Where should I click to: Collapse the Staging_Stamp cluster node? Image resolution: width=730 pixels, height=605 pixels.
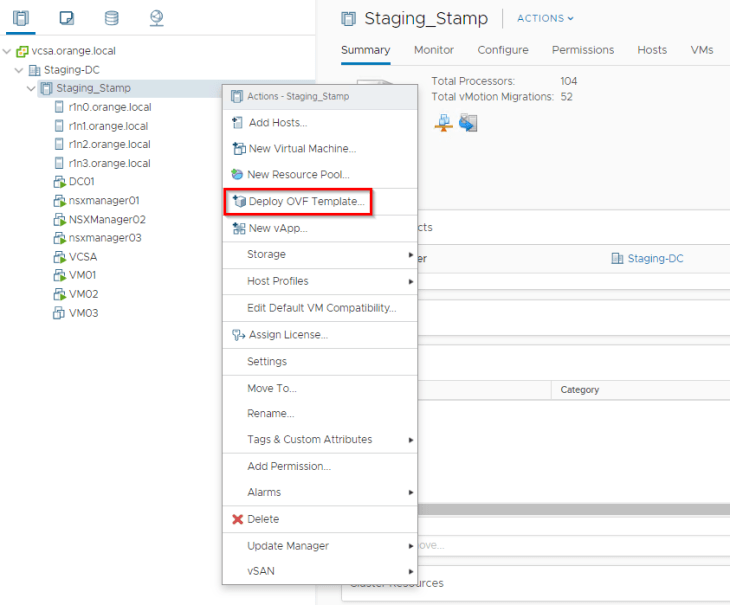coord(31,89)
